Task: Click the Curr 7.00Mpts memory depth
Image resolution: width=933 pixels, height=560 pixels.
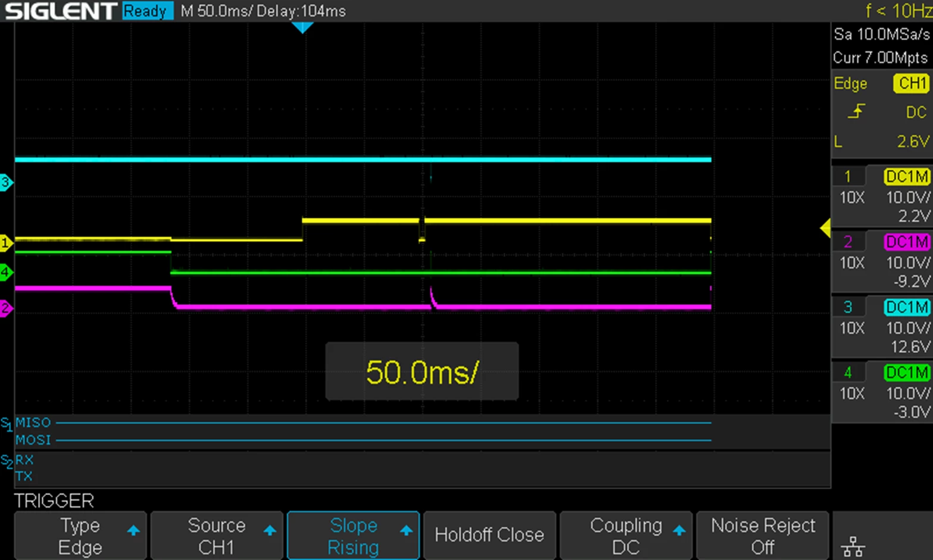Action: (x=880, y=58)
